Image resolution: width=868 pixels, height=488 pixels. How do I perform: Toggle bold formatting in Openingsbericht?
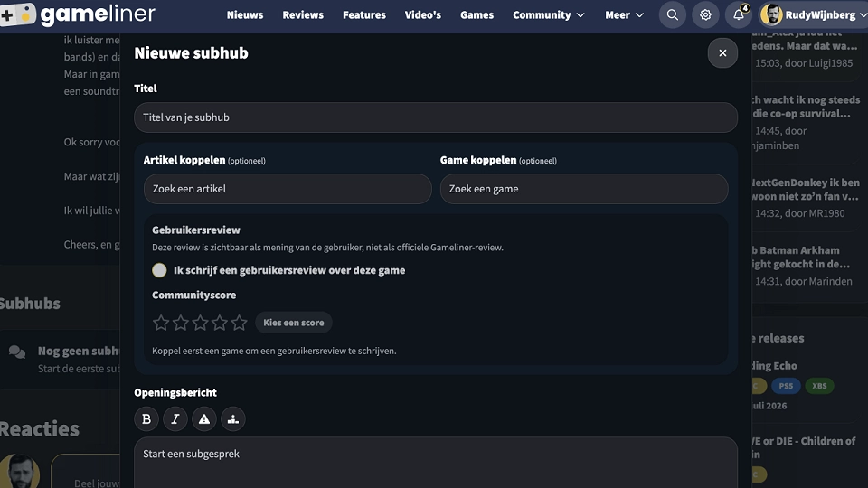point(146,419)
